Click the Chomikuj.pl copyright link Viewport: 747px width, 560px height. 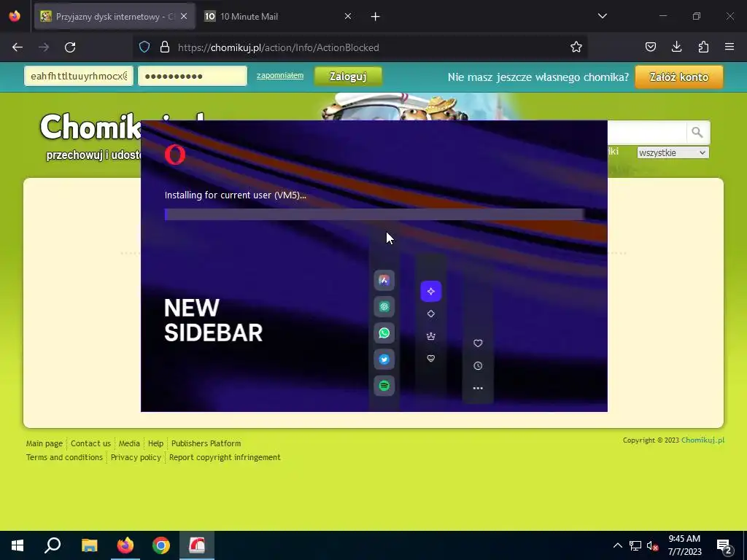click(x=703, y=440)
